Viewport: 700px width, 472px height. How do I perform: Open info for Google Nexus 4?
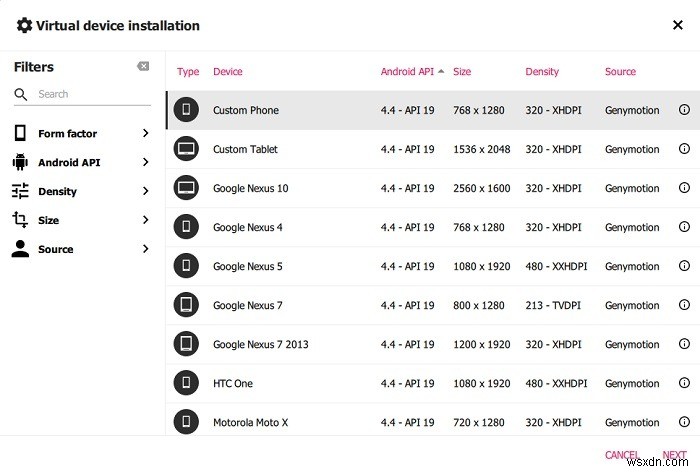click(x=684, y=226)
